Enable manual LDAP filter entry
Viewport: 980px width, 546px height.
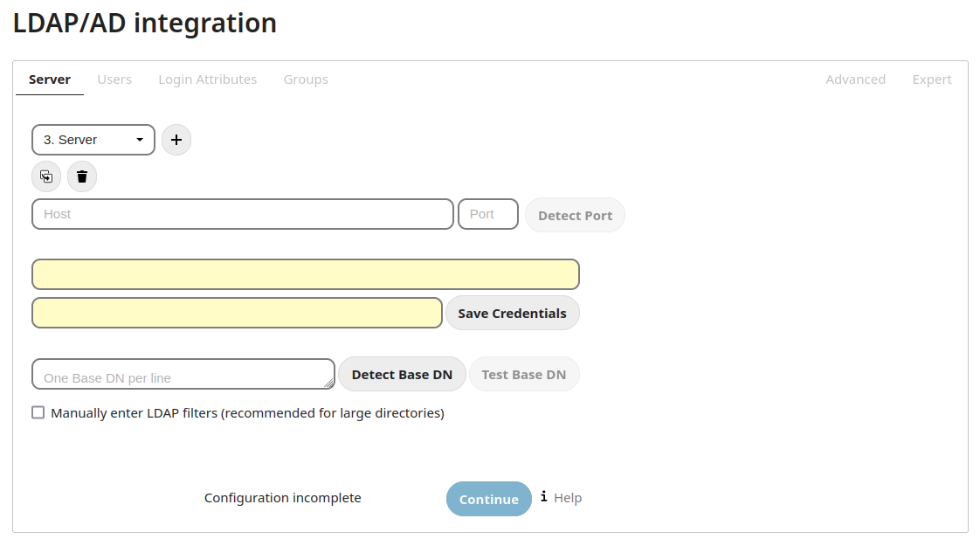pyautogui.click(x=38, y=411)
